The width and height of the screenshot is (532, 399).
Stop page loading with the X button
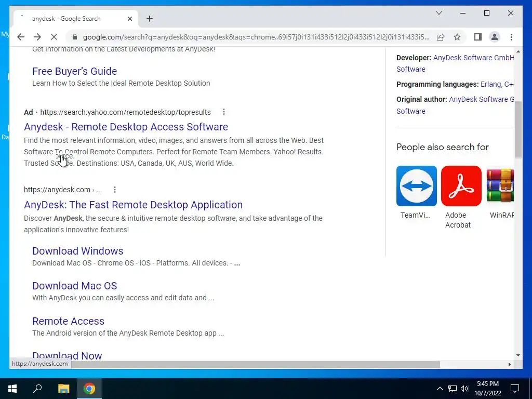(x=54, y=37)
